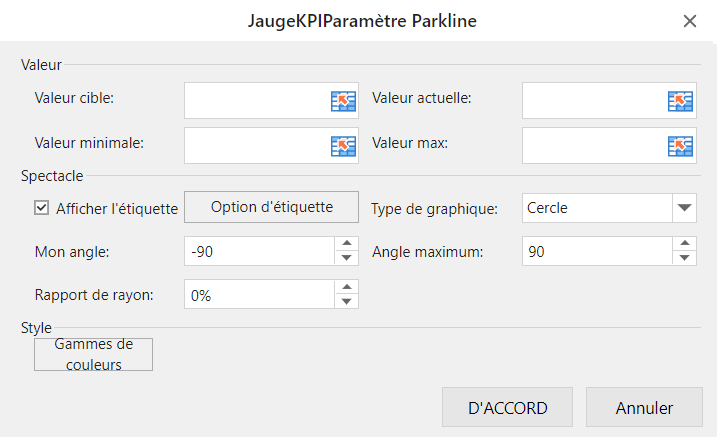The width and height of the screenshot is (717, 437).
Task: Open Option d'étiquette settings
Action: click(271, 207)
